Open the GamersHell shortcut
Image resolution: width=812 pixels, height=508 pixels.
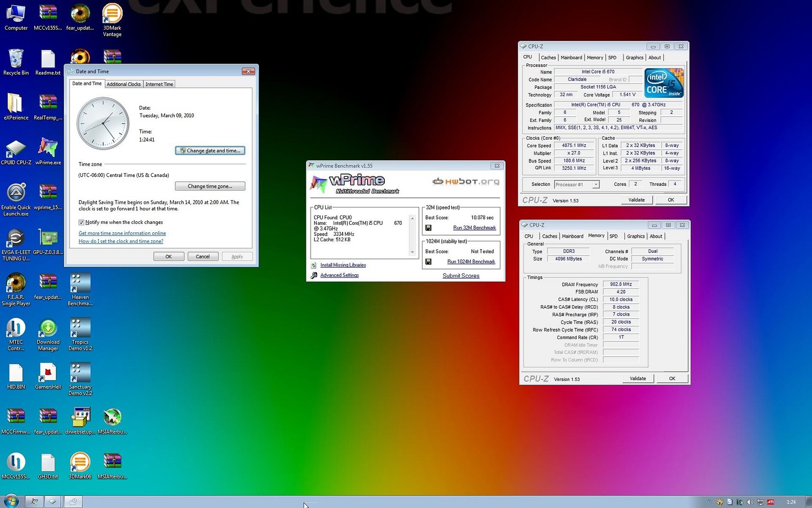point(48,376)
